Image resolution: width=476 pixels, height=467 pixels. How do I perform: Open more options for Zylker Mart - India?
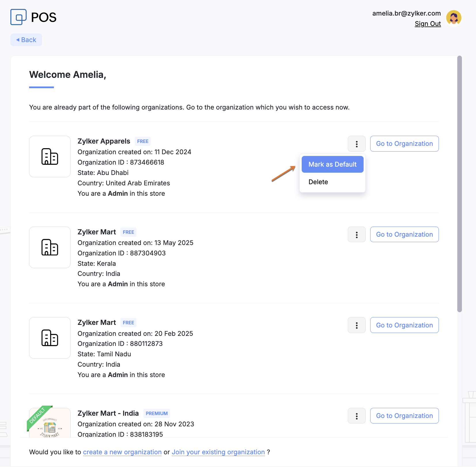pos(356,416)
